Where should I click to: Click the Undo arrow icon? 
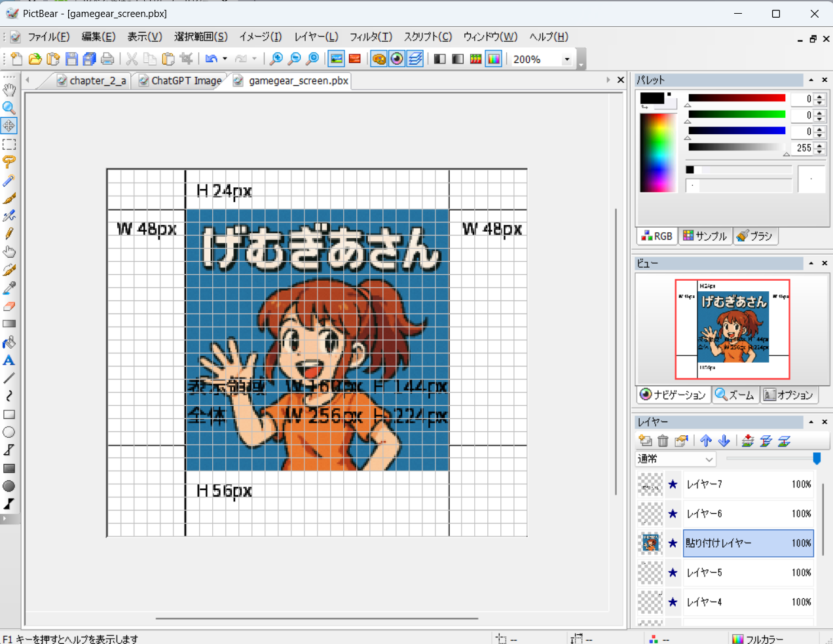tap(211, 59)
